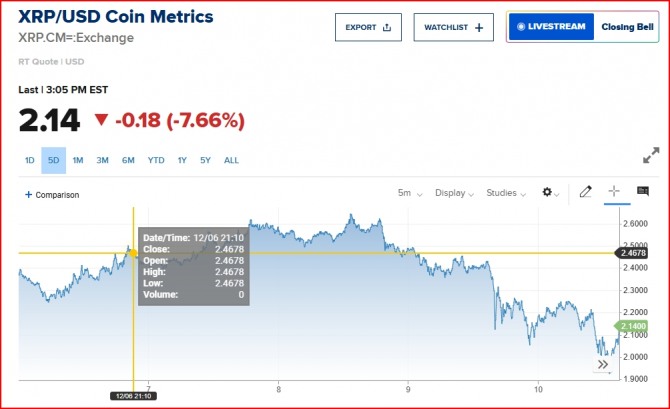Expand chart to fullscreen
The image size is (670, 409).
coord(650,156)
